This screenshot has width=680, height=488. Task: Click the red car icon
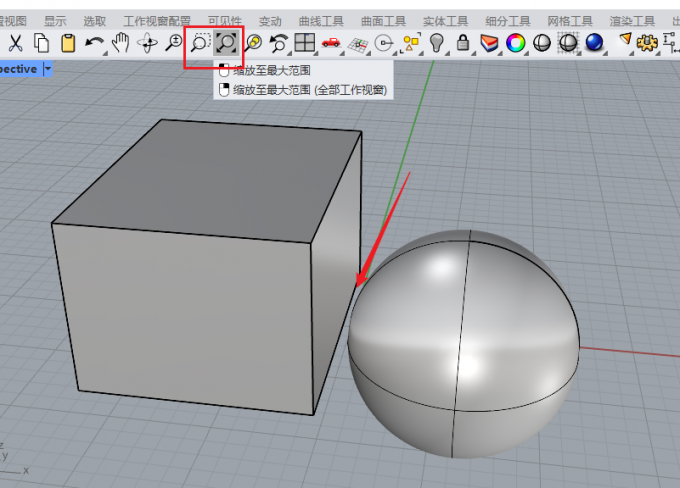(331, 43)
